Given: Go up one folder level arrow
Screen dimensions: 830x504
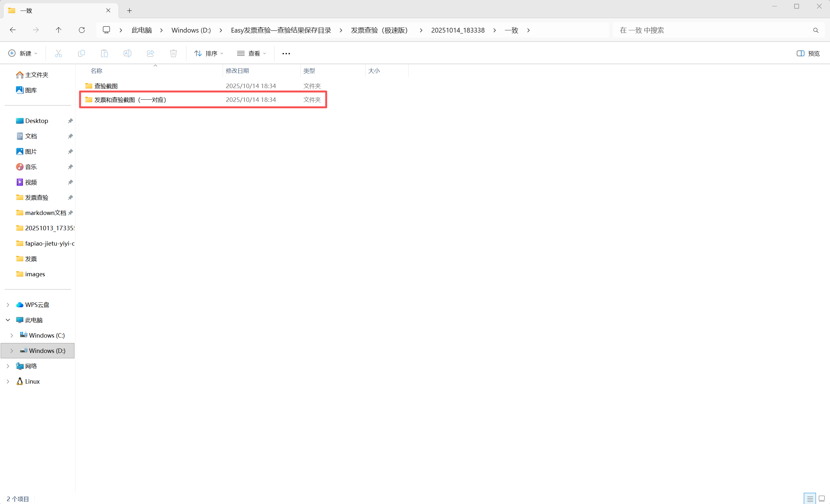Looking at the screenshot, I should [58, 30].
